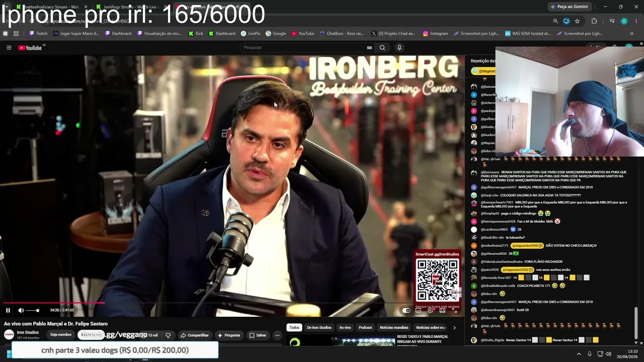Open the LivePix bookmark
This screenshot has height=362, width=644.
coord(251,34)
